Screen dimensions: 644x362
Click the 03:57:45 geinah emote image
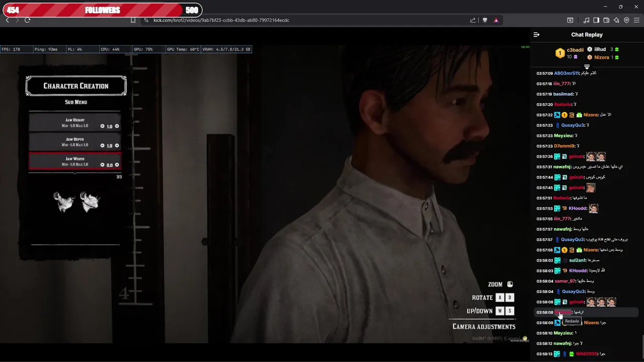[x=591, y=188]
